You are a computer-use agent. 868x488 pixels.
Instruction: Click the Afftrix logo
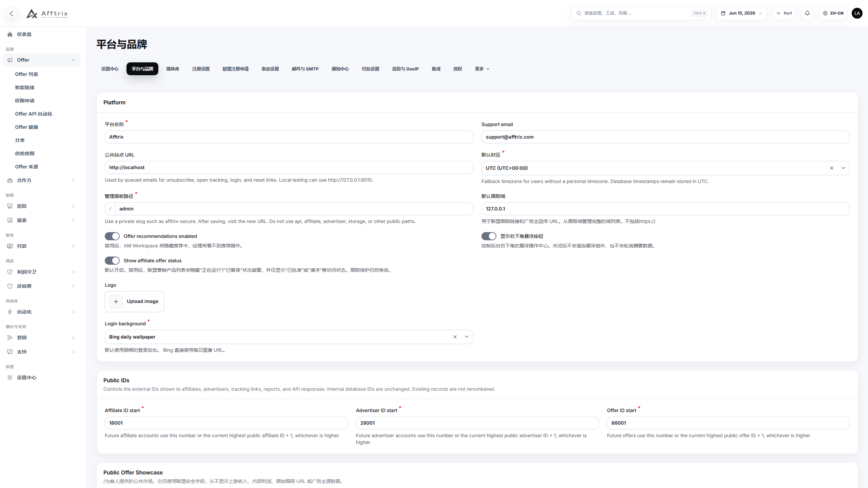pyautogui.click(x=47, y=14)
